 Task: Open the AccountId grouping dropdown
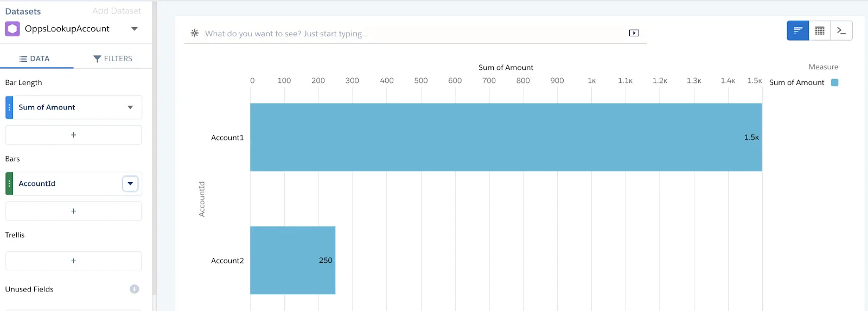tap(130, 184)
